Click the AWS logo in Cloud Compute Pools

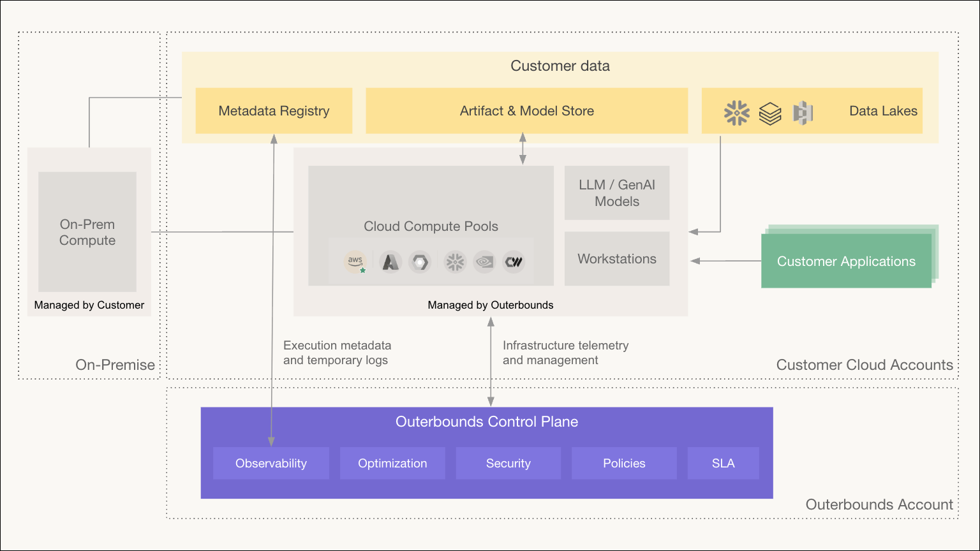(x=356, y=261)
